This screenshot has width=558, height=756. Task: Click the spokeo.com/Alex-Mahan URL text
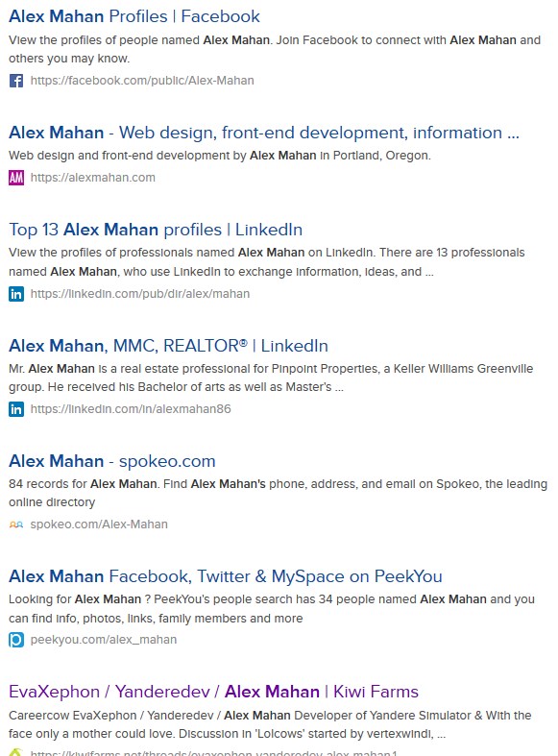[x=99, y=524]
